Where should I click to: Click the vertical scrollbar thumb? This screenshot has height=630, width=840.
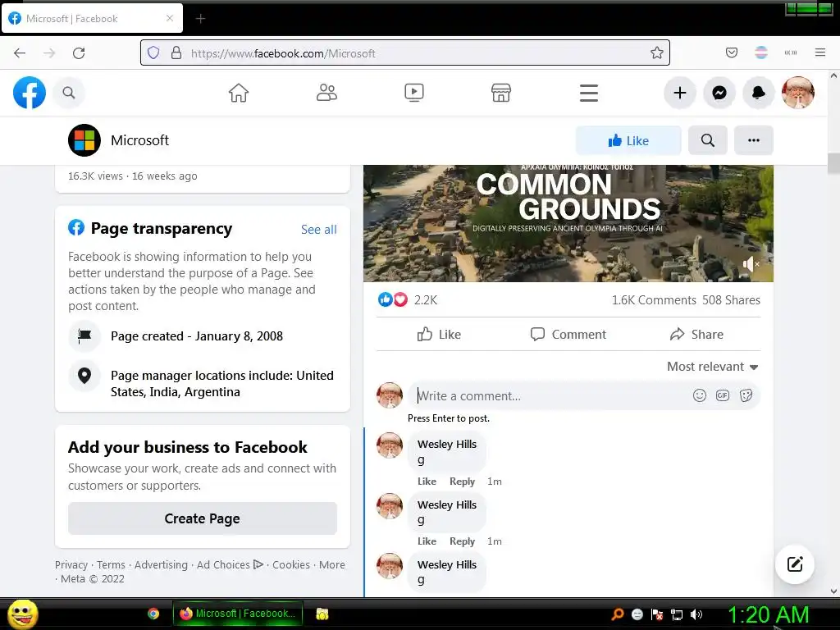click(833, 163)
